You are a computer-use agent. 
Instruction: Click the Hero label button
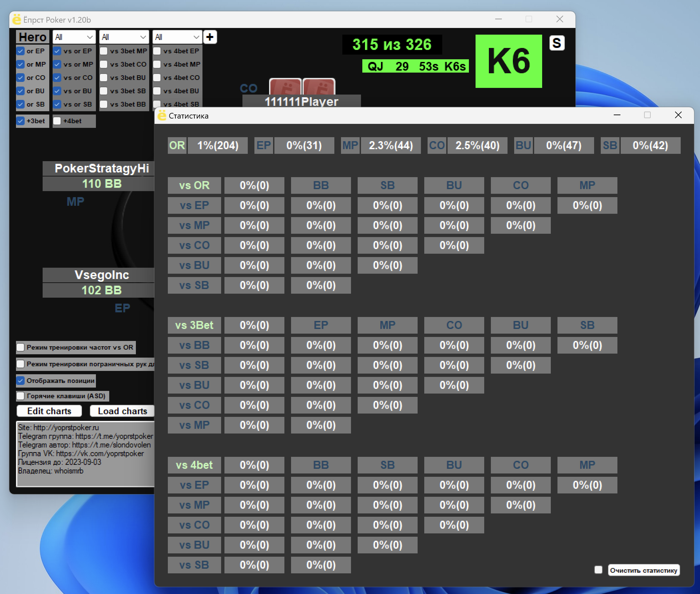click(33, 37)
